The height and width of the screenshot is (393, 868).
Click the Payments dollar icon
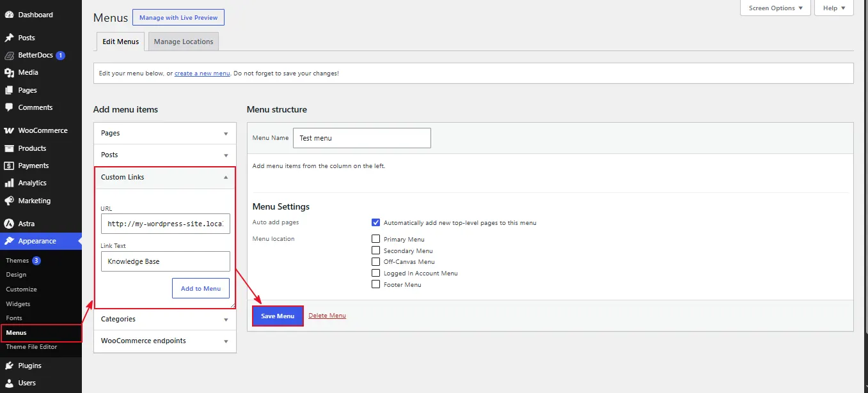[x=9, y=166]
